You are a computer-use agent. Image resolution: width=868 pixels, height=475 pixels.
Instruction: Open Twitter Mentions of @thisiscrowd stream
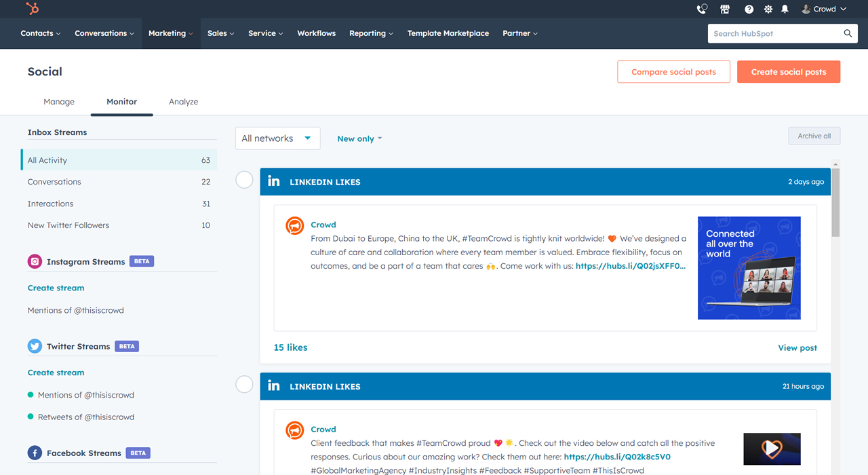[x=86, y=395]
